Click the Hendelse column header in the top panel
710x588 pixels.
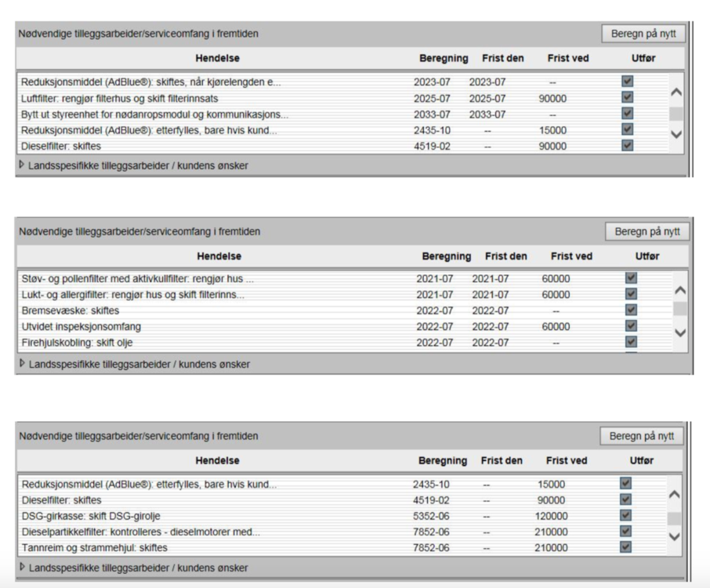point(218,58)
